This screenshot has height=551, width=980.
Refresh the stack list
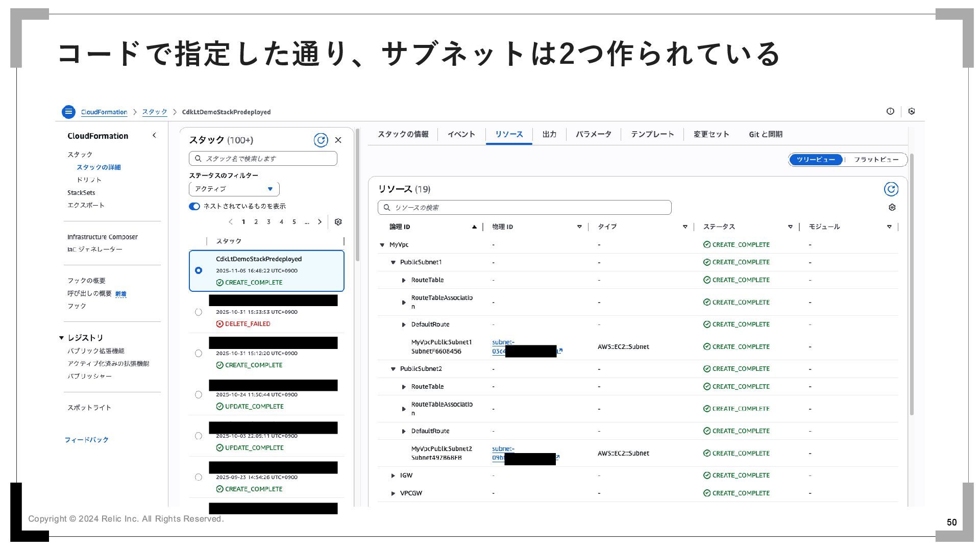tap(321, 140)
